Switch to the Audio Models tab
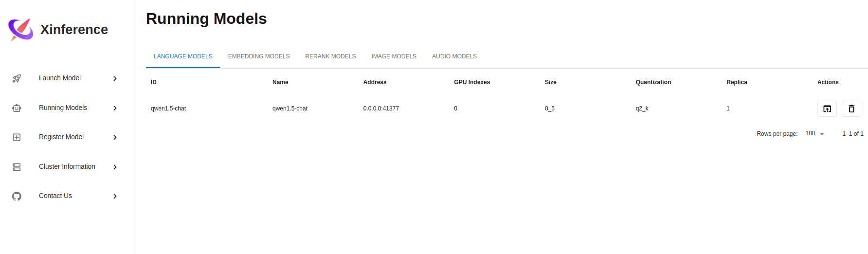Screen dimensions: 868x254 click(x=454, y=56)
